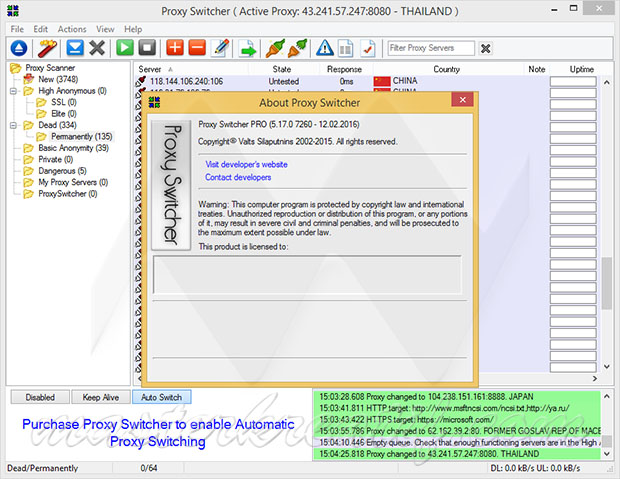
Task: Select the Elite (0) folder
Action: tap(64, 114)
